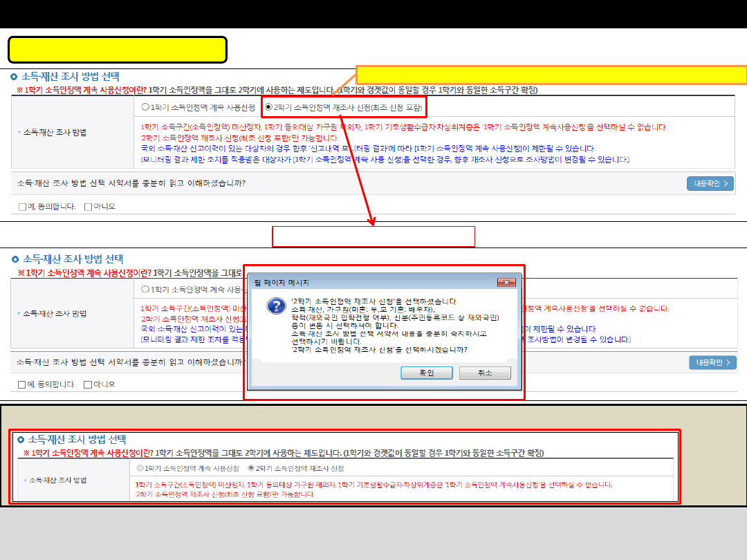The image size is (747, 560).
Task: Click the blue bullet icon beside the topmost 소득·재산 조사 방법 선택 heading
Action: point(15,77)
